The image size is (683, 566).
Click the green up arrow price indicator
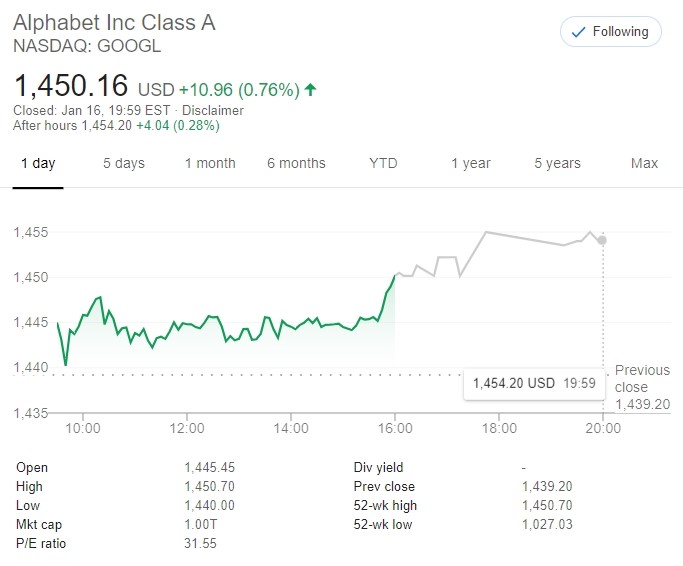tap(310, 90)
